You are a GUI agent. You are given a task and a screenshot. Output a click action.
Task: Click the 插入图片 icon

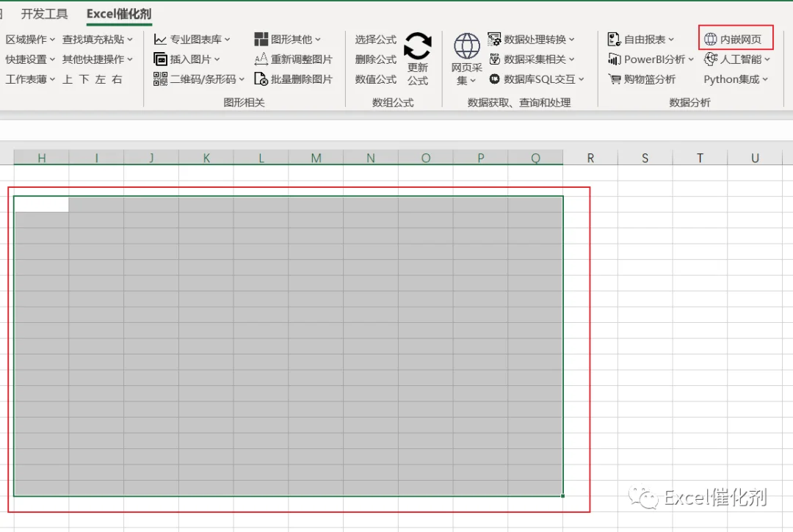[160, 59]
